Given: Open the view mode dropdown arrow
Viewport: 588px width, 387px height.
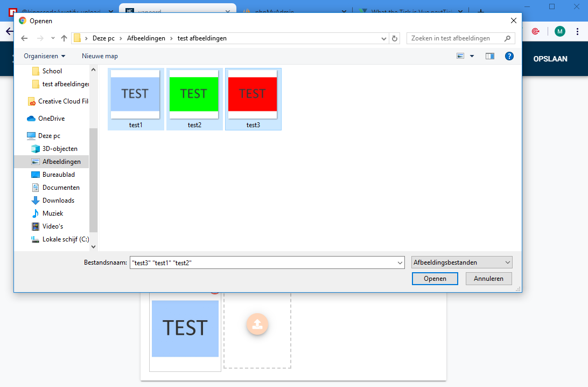Looking at the screenshot, I should tap(472, 56).
